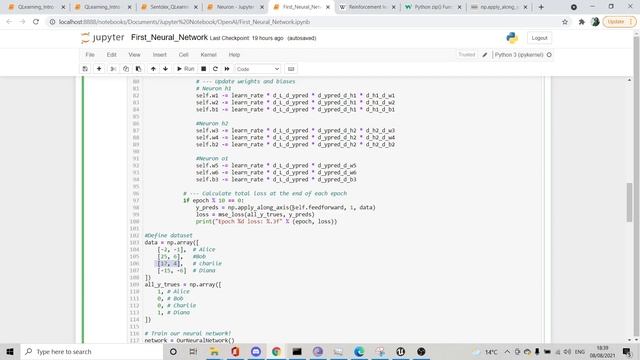Click the volume icon in system tray
Viewport: 640px width, 360px height.
567,352
